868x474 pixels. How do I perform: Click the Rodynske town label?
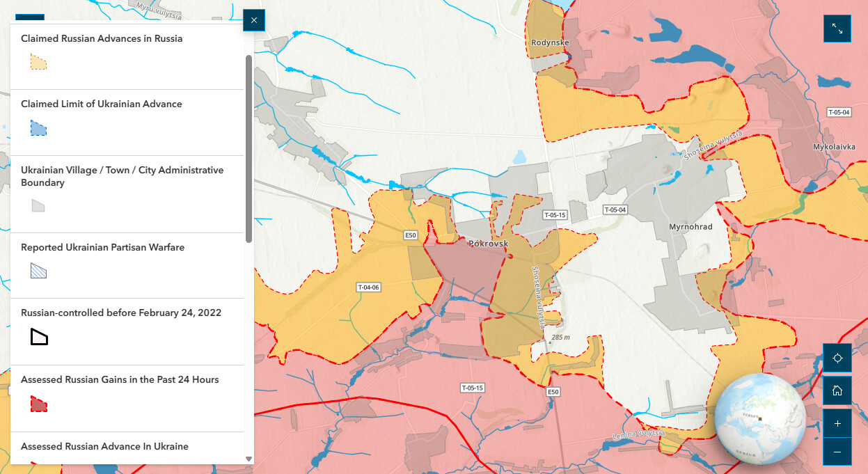[x=550, y=42]
